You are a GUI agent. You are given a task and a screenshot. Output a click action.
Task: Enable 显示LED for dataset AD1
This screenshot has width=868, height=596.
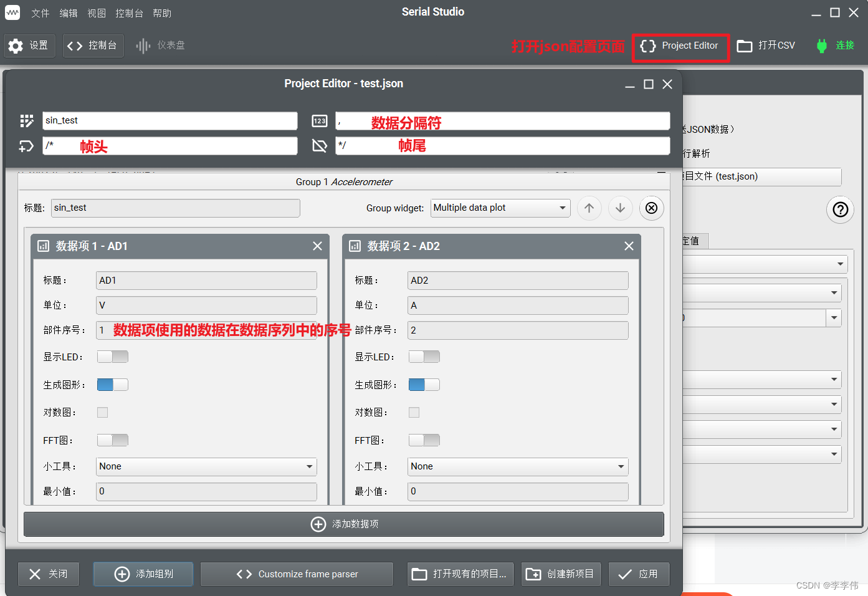click(x=112, y=356)
